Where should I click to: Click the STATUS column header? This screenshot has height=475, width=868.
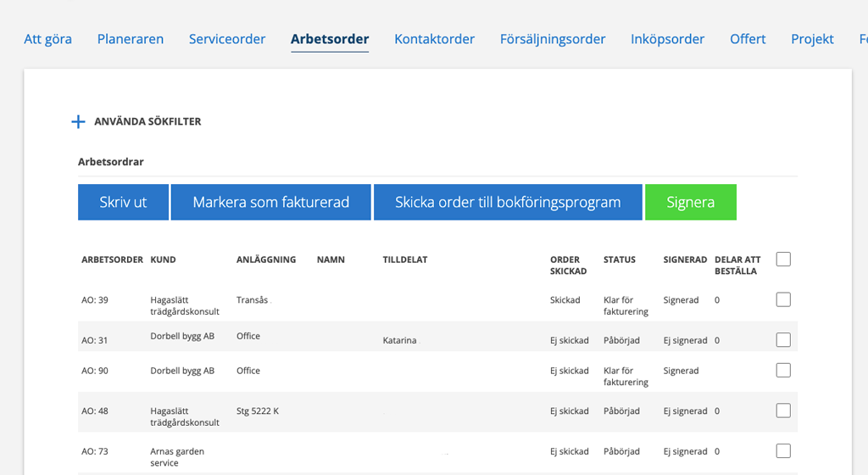619,260
